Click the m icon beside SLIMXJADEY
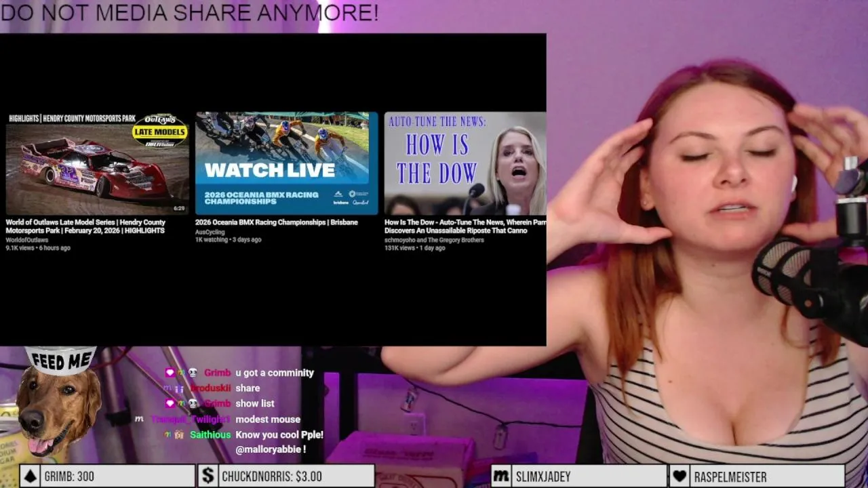This screenshot has width=868, height=488. 501,476
